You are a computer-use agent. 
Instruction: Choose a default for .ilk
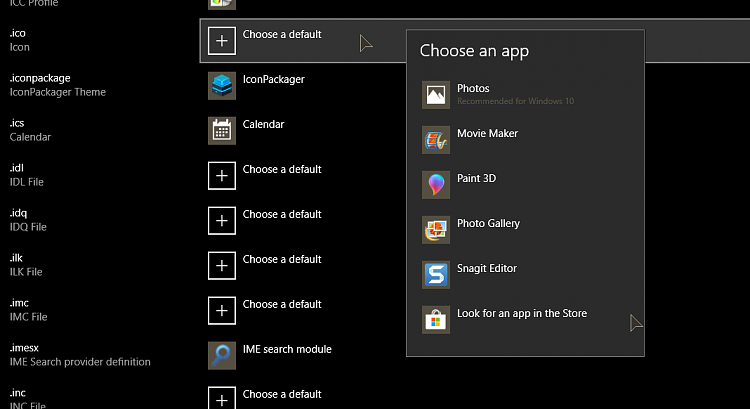282,259
